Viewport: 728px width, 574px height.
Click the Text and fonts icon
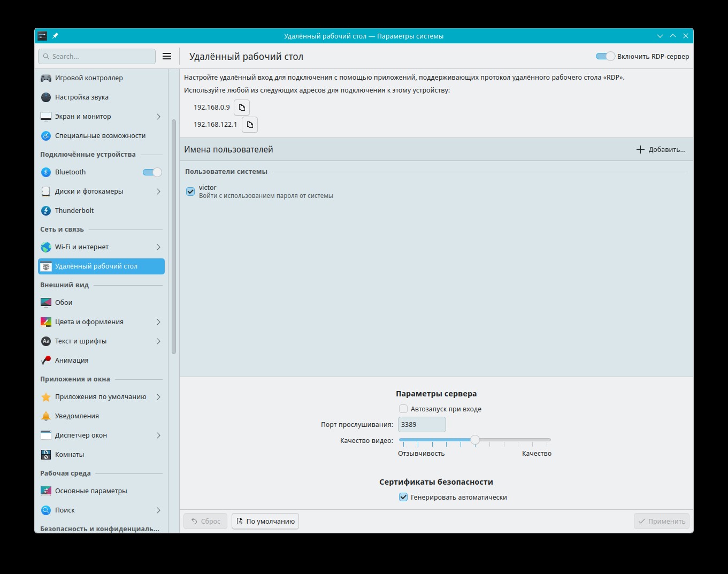[46, 341]
